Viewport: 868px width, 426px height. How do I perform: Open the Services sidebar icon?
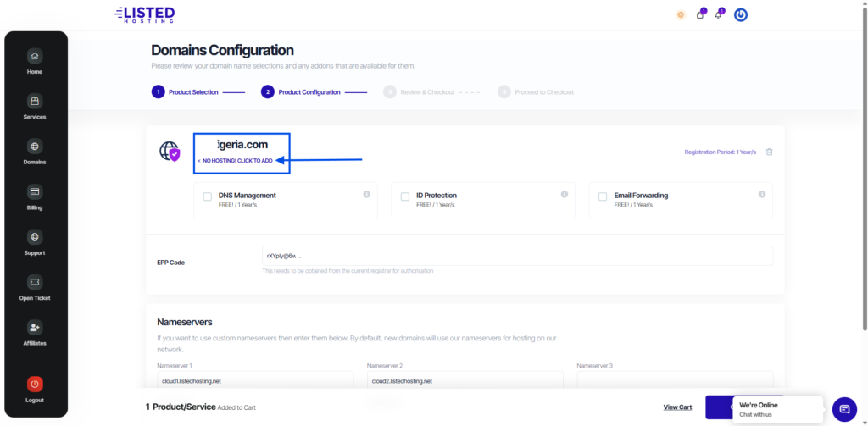(x=34, y=101)
